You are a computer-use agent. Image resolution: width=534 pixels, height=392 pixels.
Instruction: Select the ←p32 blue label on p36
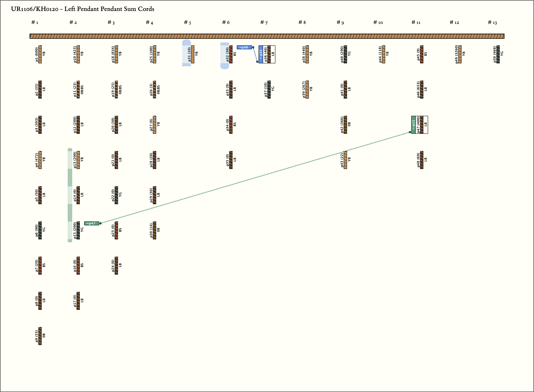pos(261,54)
